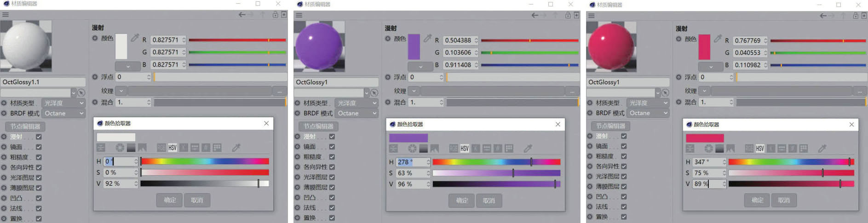Image resolution: width=868 pixels, height=223 pixels.
Task: Click V value slider in white color picker
Action: (x=205, y=183)
